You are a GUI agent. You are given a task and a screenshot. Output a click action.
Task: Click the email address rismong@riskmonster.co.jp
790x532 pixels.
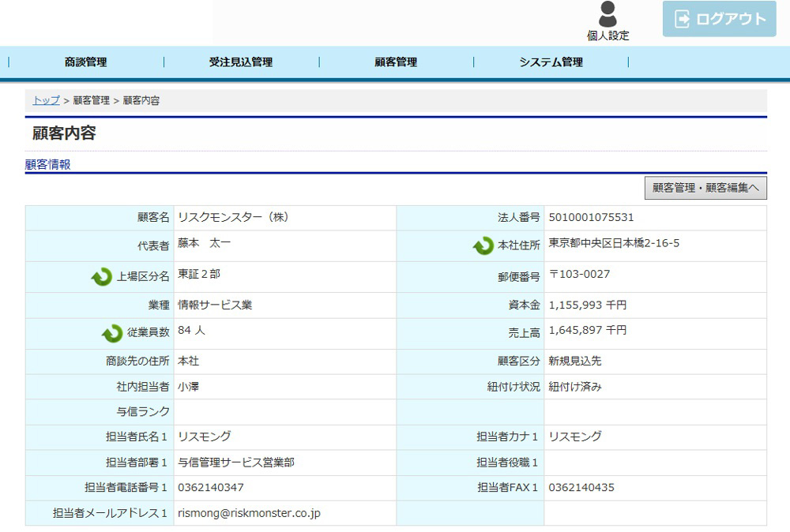point(249,513)
